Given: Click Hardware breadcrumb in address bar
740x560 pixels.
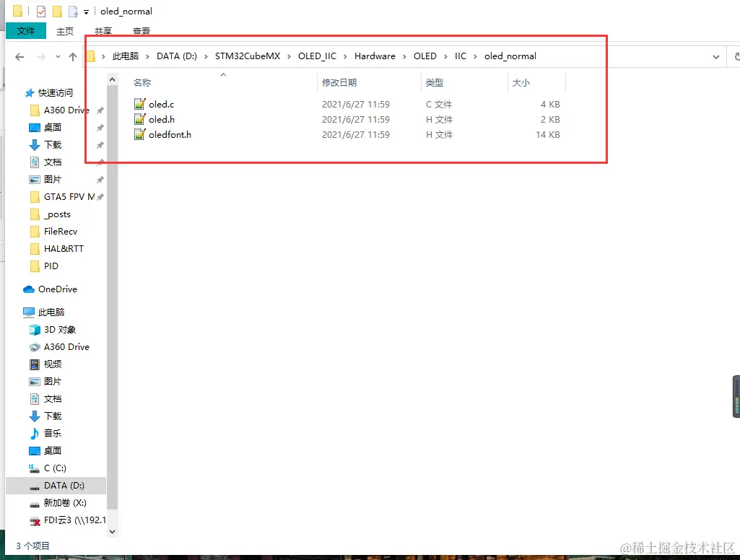Looking at the screenshot, I should [375, 56].
